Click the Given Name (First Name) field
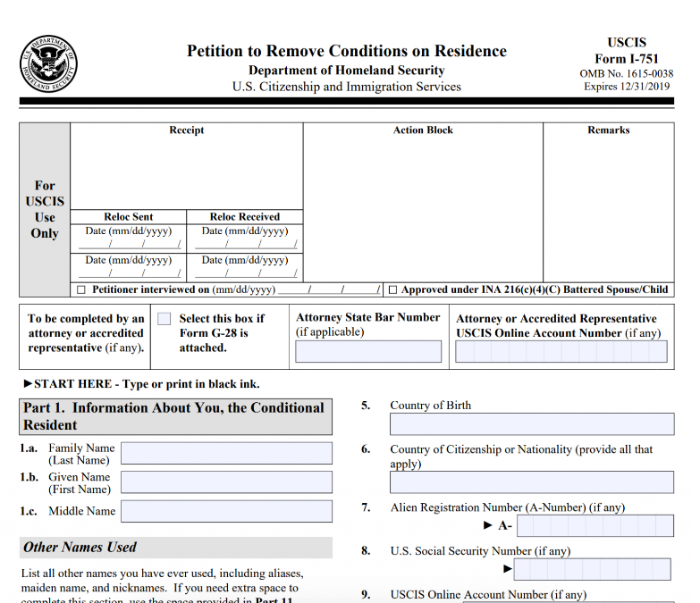700x603 pixels. (227, 482)
